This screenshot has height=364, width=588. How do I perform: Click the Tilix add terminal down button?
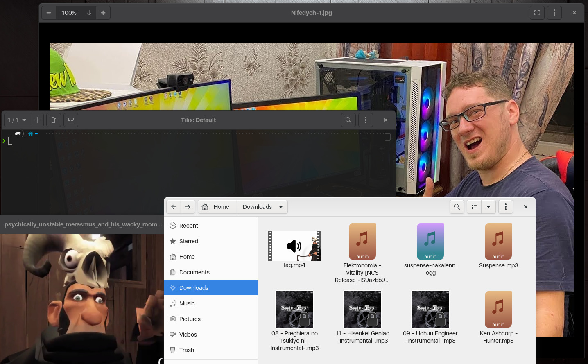click(x=71, y=120)
